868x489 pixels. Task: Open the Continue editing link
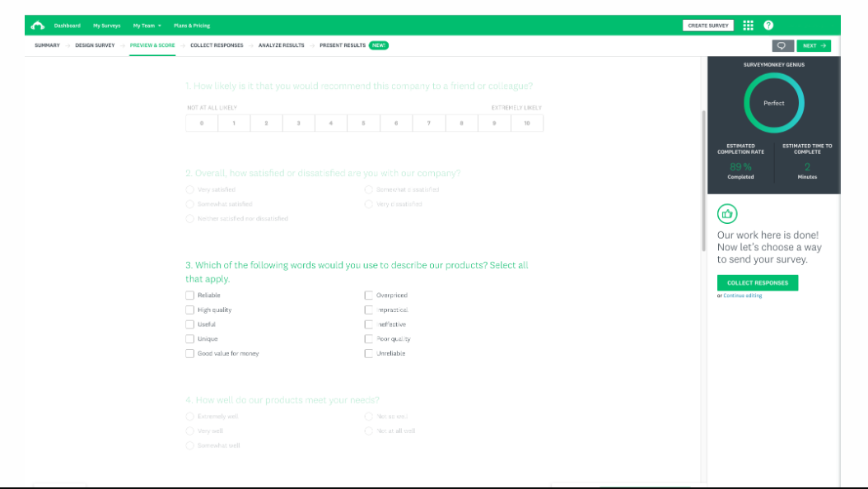[x=744, y=295]
